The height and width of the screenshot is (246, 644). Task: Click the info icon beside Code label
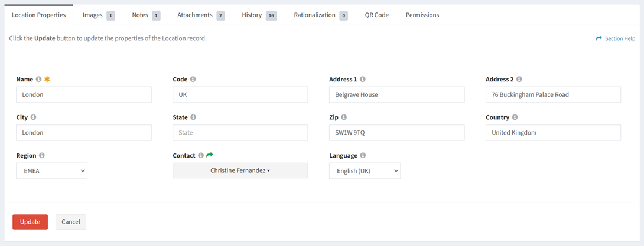tap(193, 79)
